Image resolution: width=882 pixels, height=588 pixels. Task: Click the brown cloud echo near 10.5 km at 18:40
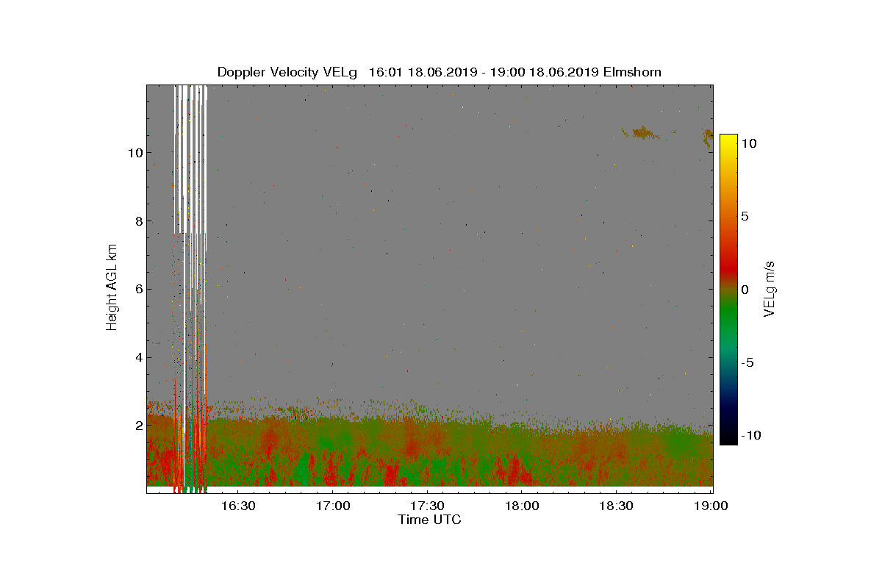pos(642,133)
